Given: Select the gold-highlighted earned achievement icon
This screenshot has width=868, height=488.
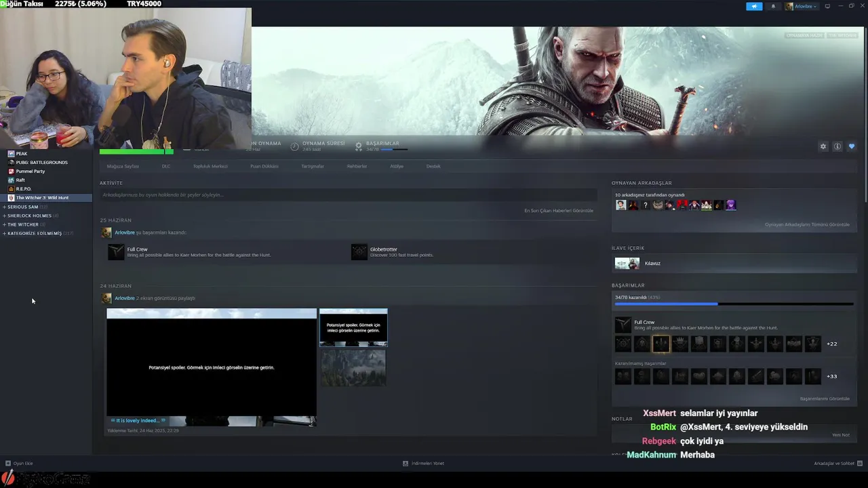Looking at the screenshot, I should pyautogui.click(x=661, y=344).
